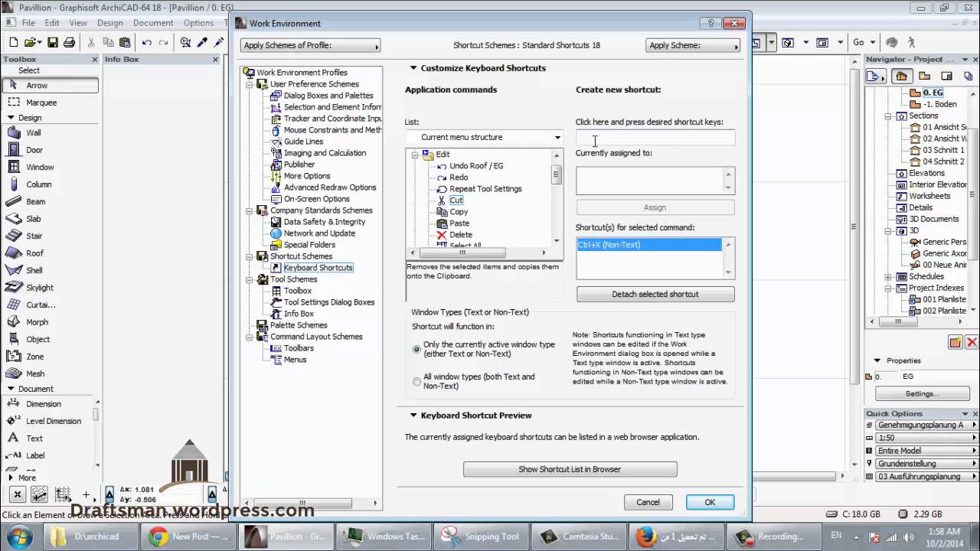The image size is (980, 551).
Task: Select 'All window types' radio option
Action: pos(416,381)
